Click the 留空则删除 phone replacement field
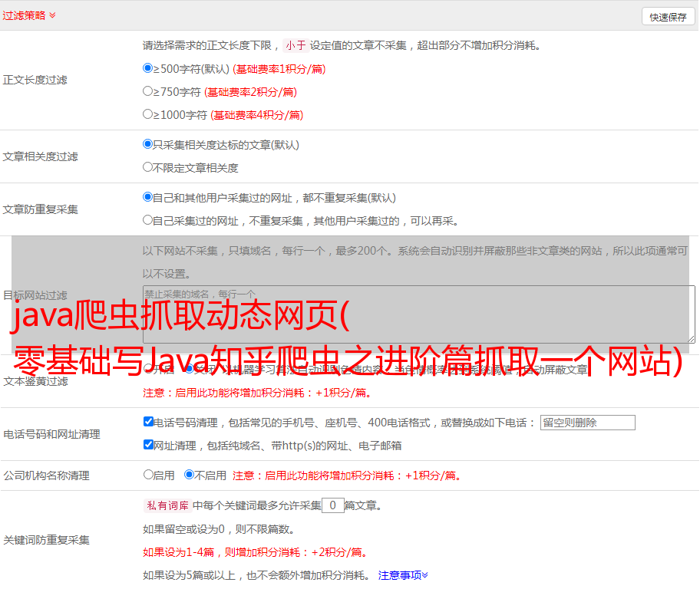700x589 pixels. 587,423
